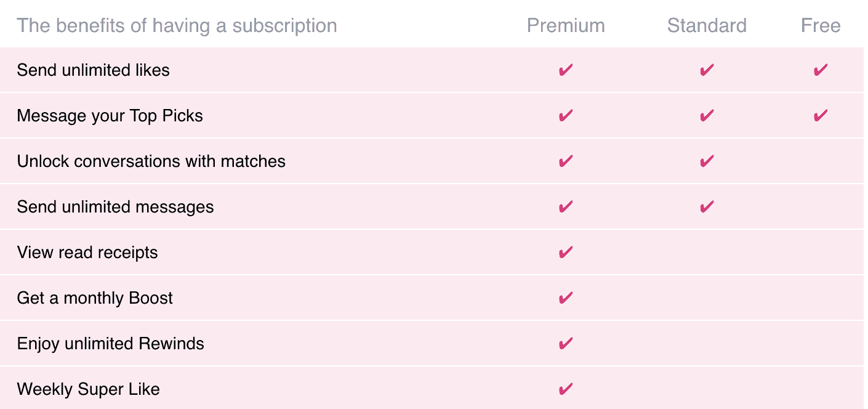Viewport: 868px width, 409px height.
Task: Click Free checkmark for Send unlimited likes
Action: [821, 70]
